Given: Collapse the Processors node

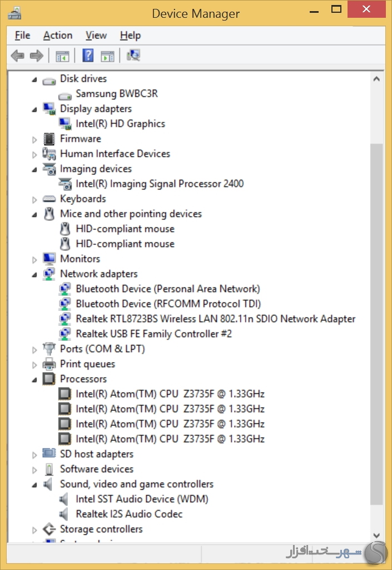Looking at the screenshot, I should [x=34, y=379].
